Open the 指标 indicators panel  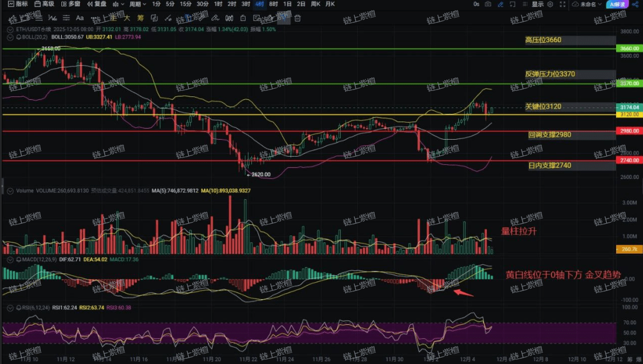point(18,4)
